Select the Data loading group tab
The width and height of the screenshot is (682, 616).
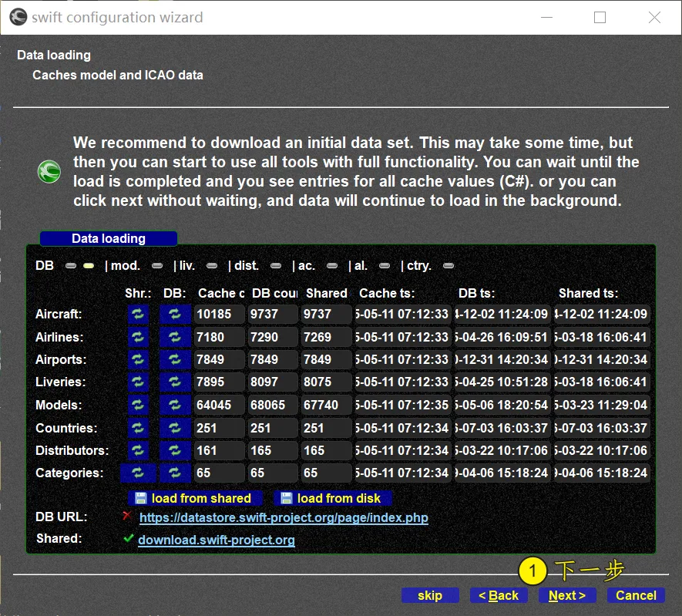click(x=109, y=238)
